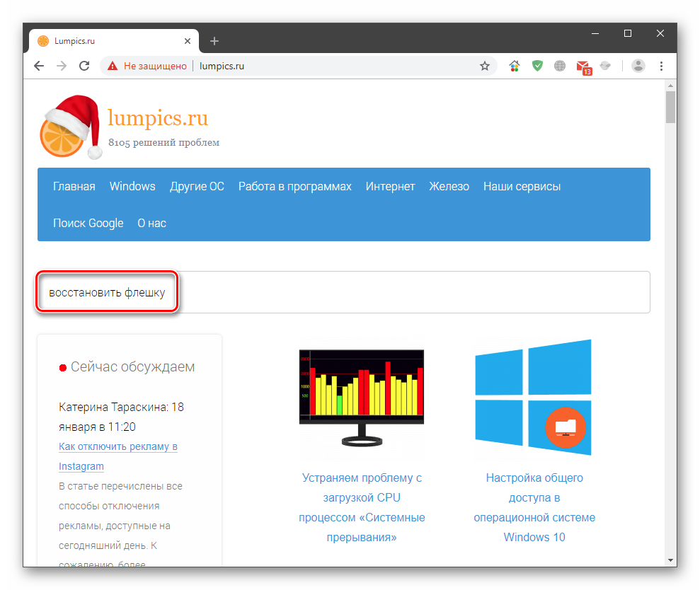The image size is (700, 590).
Task: Open the Chrome profile avatar
Action: click(x=638, y=66)
